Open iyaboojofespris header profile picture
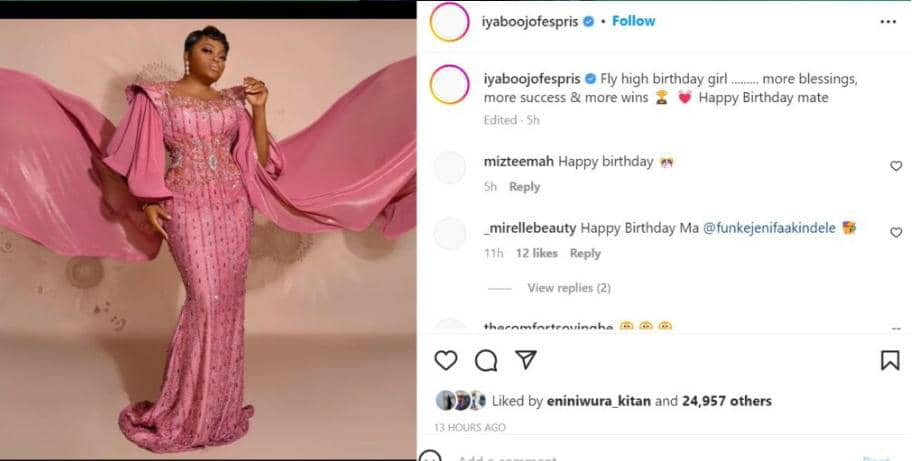The width and height of the screenshot is (918, 461). (x=449, y=22)
